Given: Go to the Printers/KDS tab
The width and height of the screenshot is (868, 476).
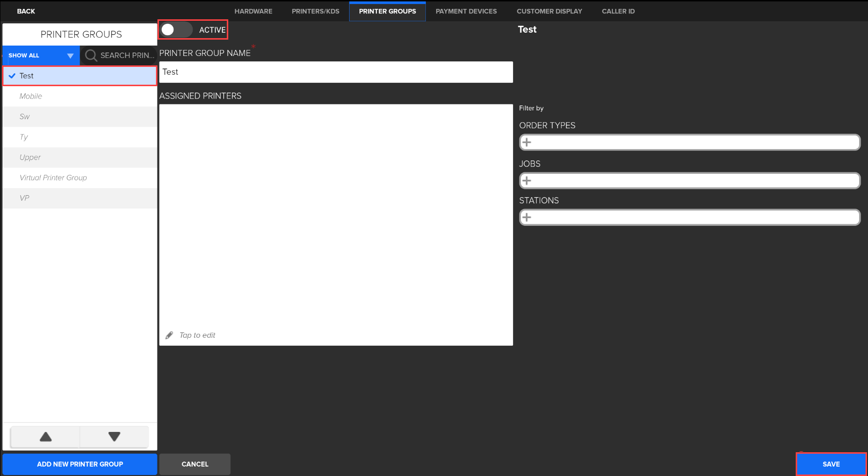Looking at the screenshot, I should [x=315, y=11].
